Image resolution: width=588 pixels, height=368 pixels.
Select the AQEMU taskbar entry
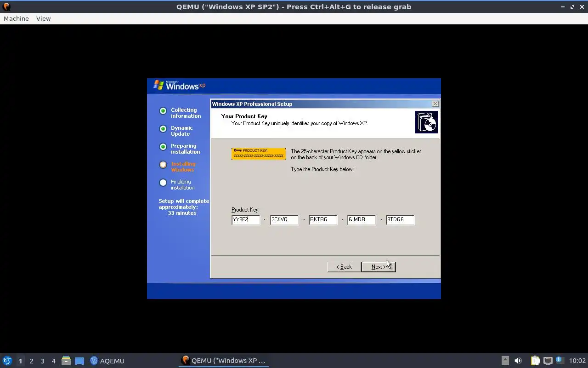pyautogui.click(x=107, y=361)
